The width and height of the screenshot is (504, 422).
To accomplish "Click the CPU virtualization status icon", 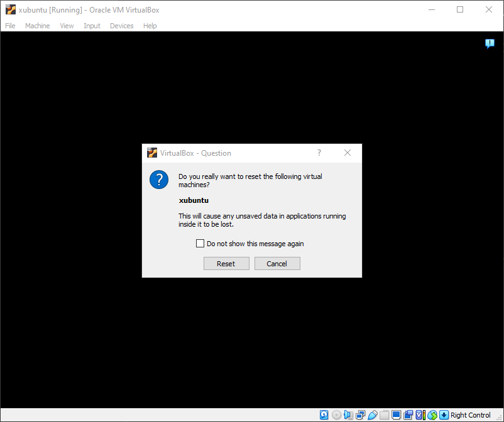I will point(420,415).
